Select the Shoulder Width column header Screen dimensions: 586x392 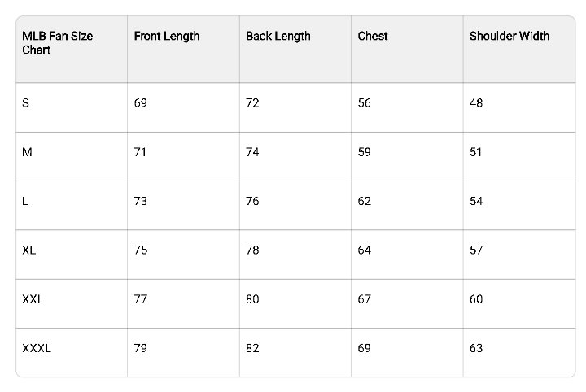click(509, 36)
